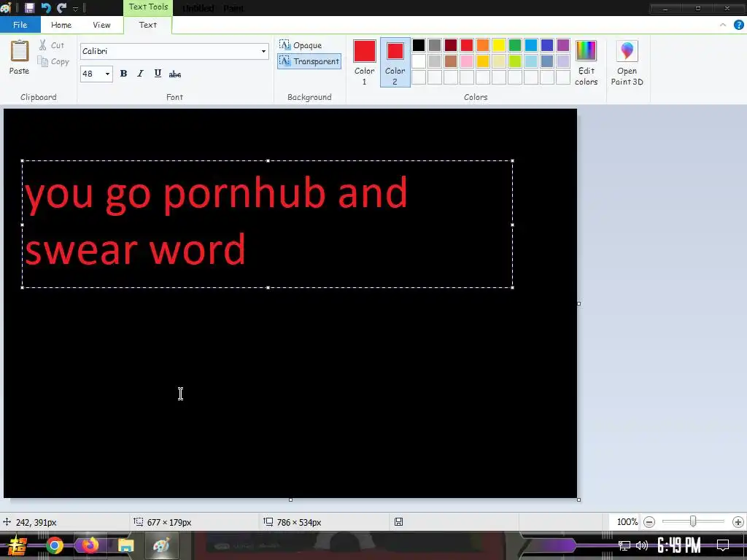Pick the dark gray palette color

[x=435, y=45]
